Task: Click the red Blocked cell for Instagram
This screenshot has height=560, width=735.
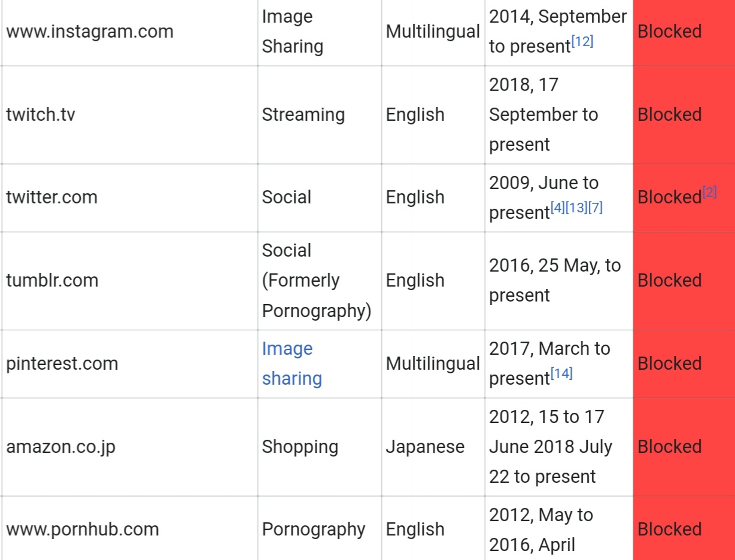Action: point(684,32)
